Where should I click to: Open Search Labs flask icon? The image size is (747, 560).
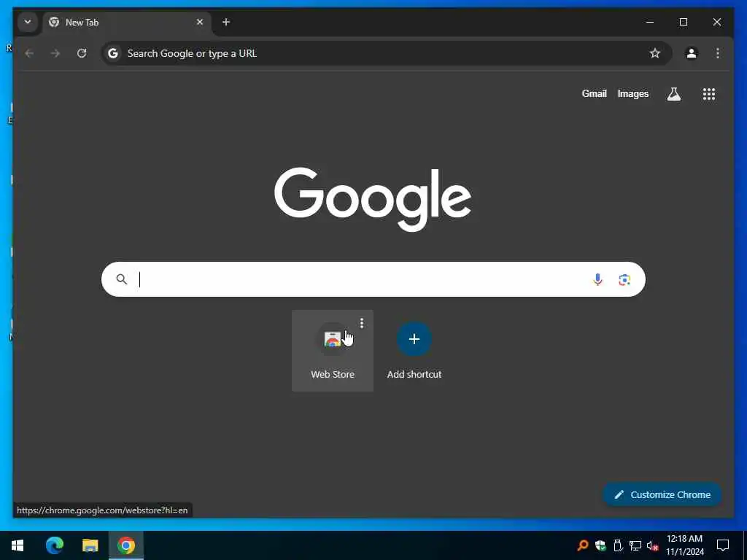click(x=673, y=94)
